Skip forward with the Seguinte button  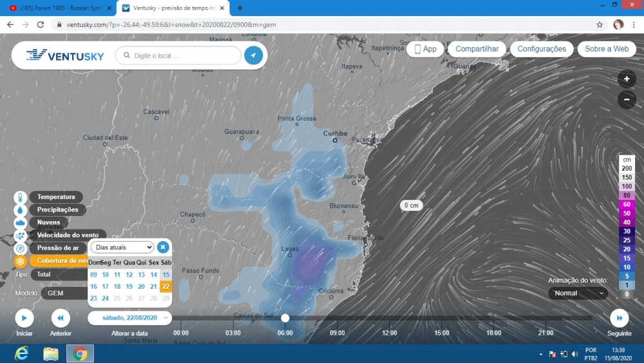(x=619, y=318)
